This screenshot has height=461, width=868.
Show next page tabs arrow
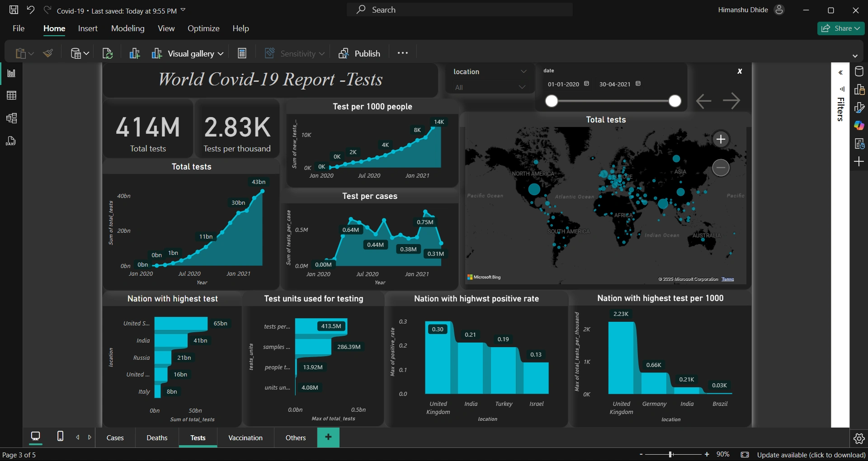point(90,437)
